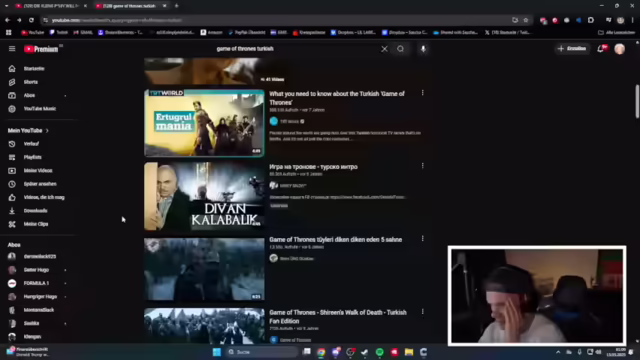Screen dimensions: 640x360
Task: Open the 'Game of Thrones tüyleri diken' video title
Action: pyautogui.click(x=336, y=240)
